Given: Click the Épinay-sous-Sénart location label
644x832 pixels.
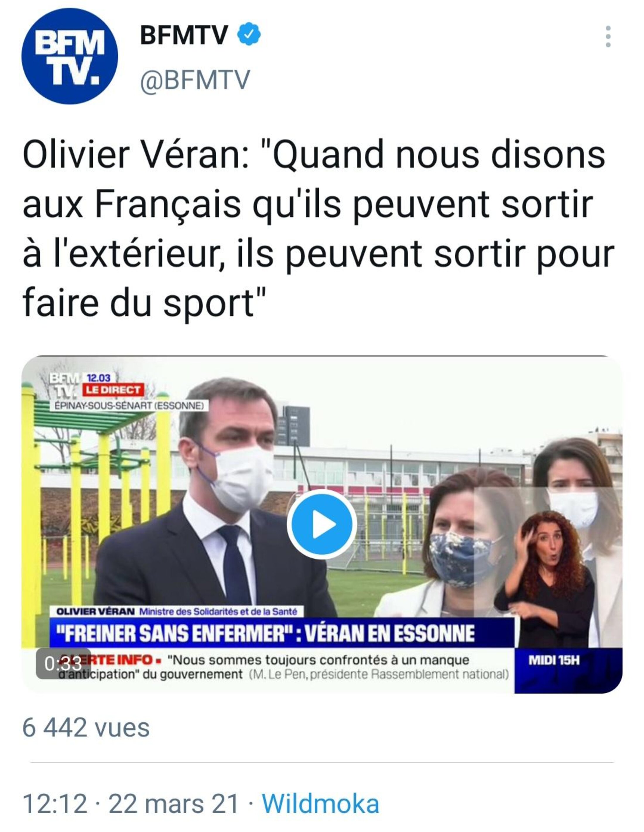Looking at the screenshot, I should point(129,406).
